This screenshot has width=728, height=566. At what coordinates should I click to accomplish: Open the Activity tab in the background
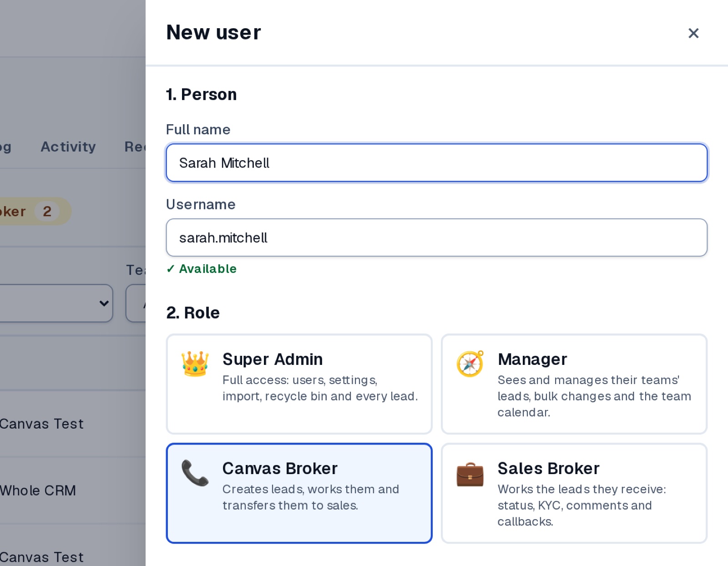coord(68,147)
